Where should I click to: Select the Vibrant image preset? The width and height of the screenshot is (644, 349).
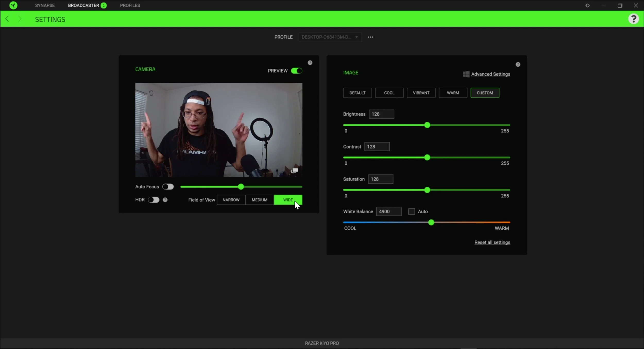(421, 93)
